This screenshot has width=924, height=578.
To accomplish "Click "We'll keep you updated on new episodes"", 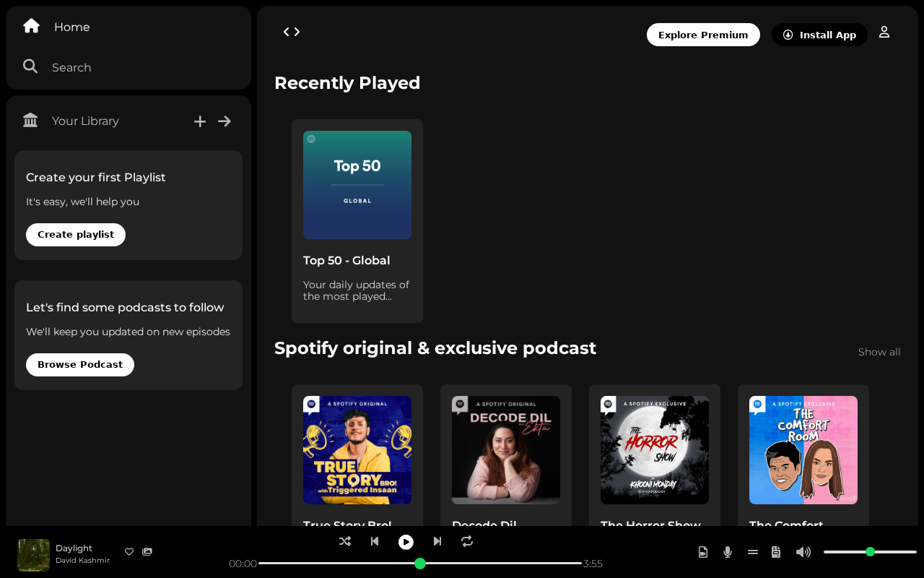I will tap(128, 332).
